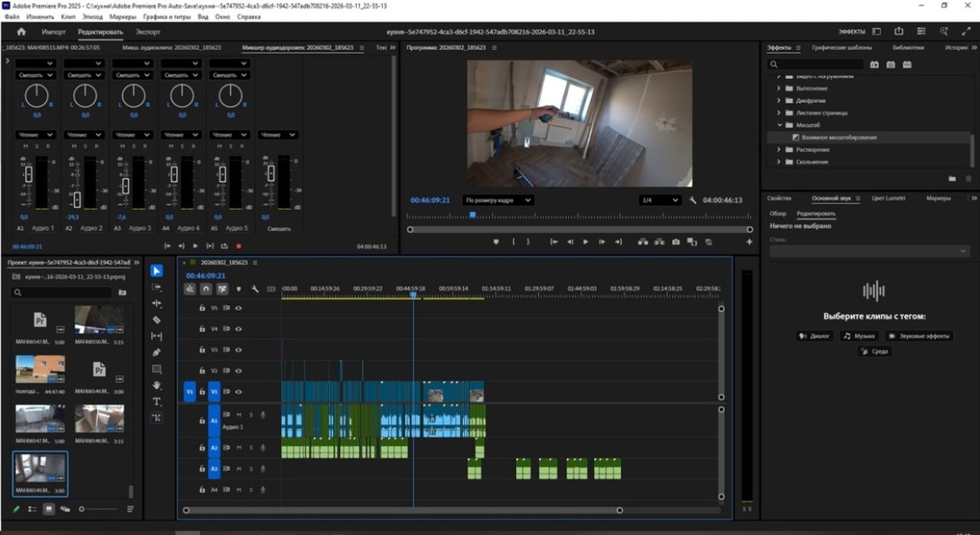Select the Razor tool

tap(157, 319)
